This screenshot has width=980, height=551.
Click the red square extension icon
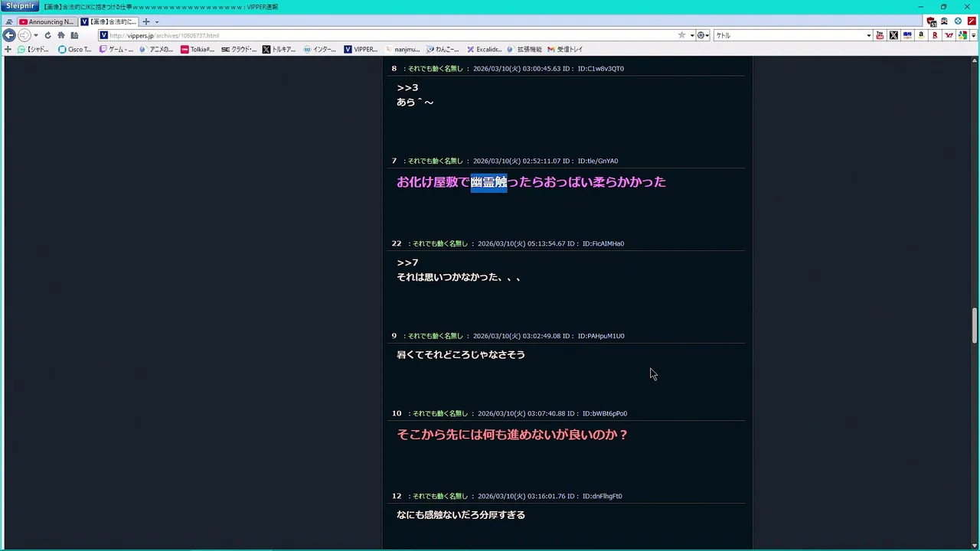click(972, 21)
